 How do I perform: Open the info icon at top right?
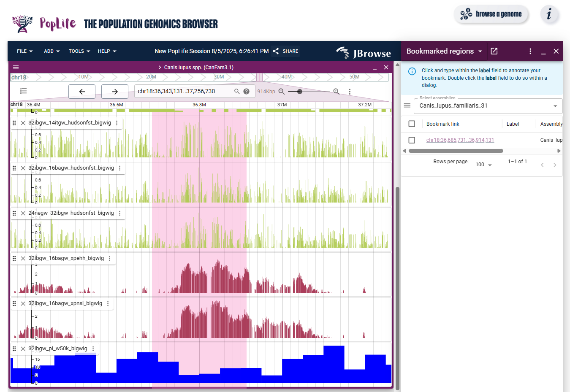click(x=549, y=14)
